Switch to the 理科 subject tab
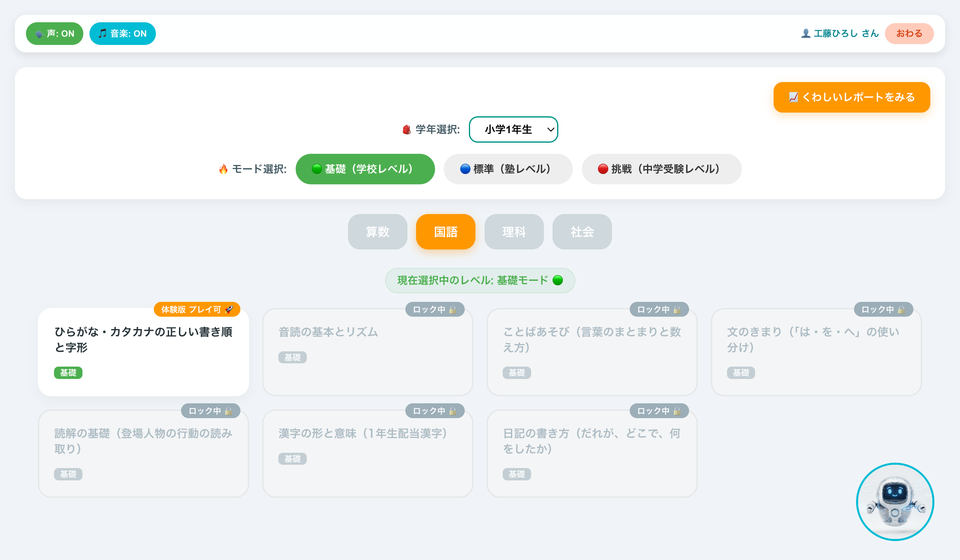This screenshot has width=960, height=560. (x=514, y=232)
